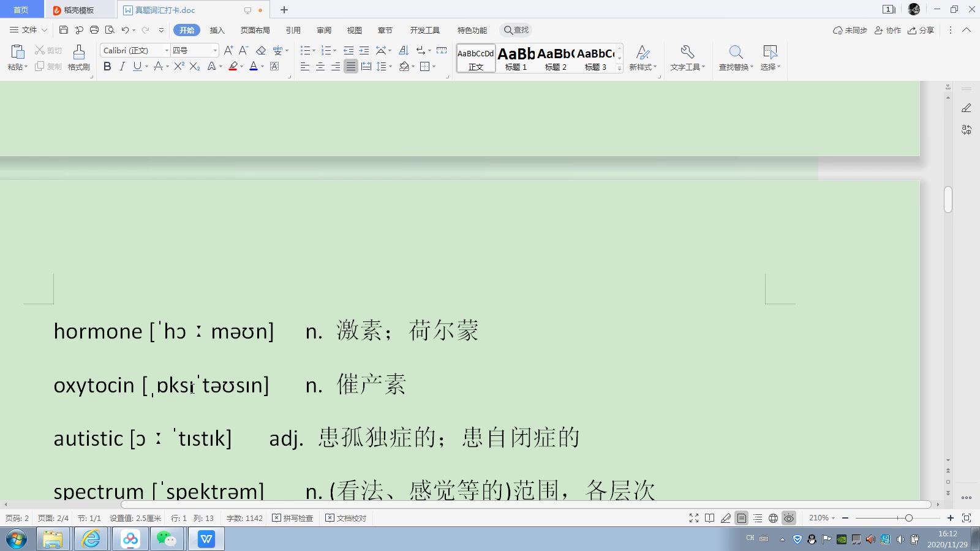980x551 pixels.
Task: Enter fullscreen view from status bar
Action: point(694,518)
